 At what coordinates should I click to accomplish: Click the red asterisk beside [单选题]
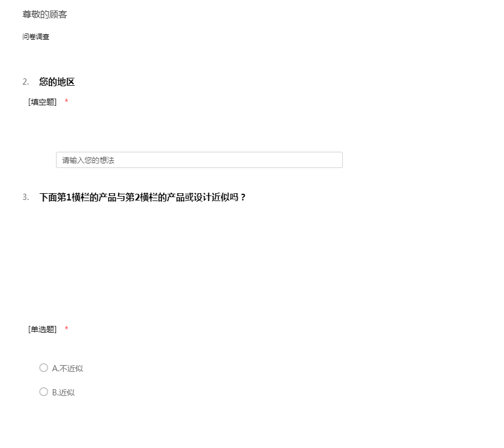67,329
